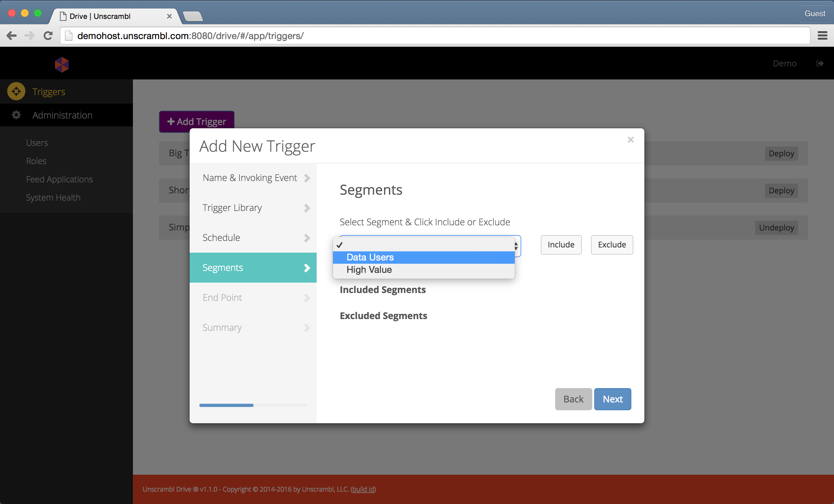The height and width of the screenshot is (504, 834).
Task: Click the page icon in address bar
Action: coord(69,35)
